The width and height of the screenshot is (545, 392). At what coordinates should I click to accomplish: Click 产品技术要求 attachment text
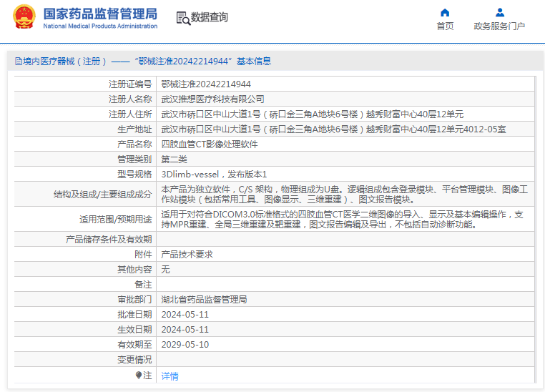[x=187, y=255]
